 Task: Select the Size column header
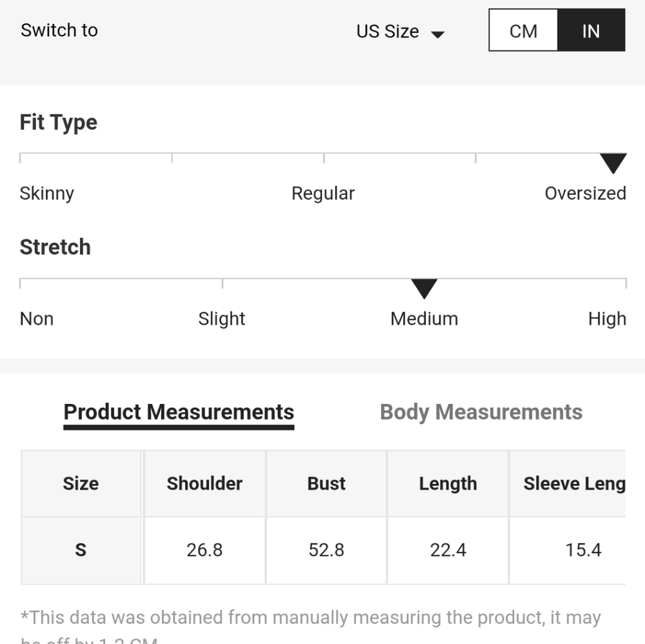(x=81, y=484)
